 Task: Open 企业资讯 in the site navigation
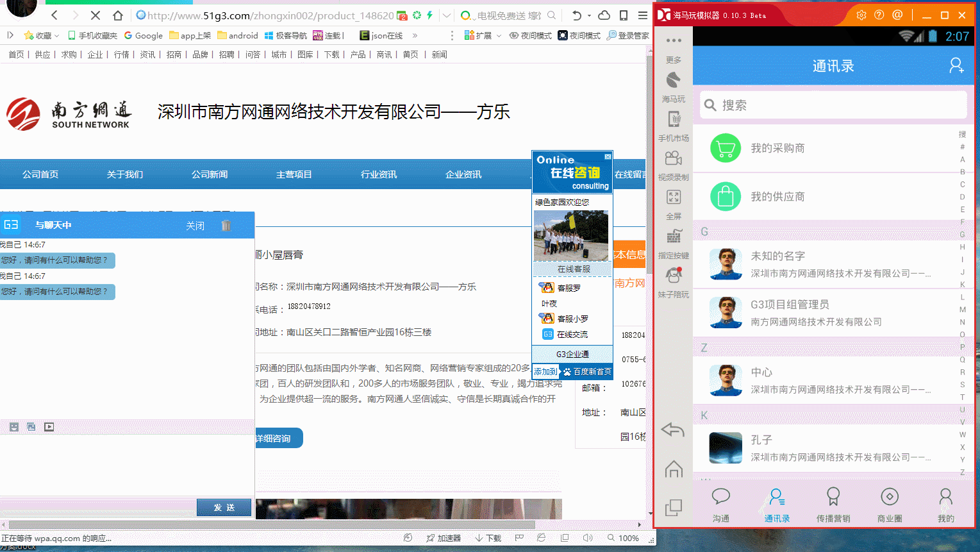click(463, 174)
